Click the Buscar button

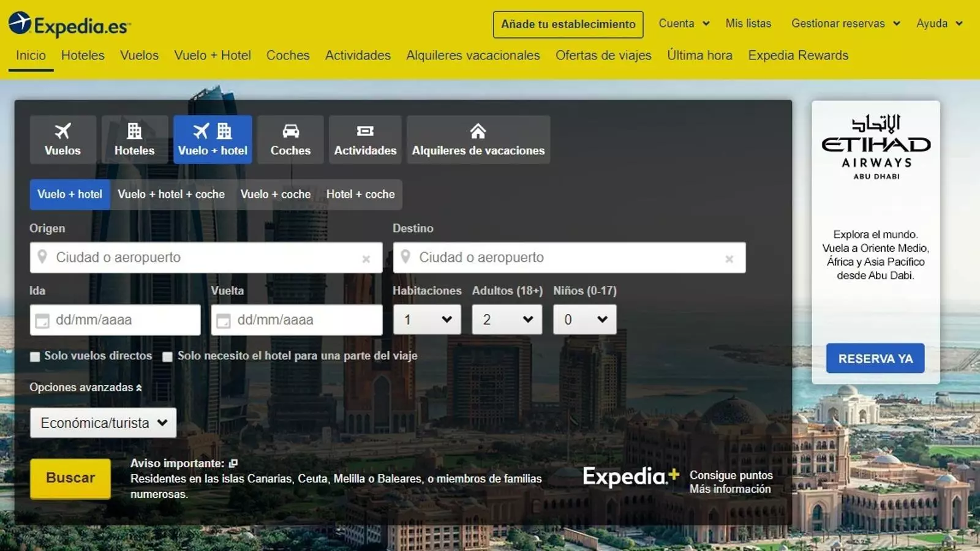pyautogui.click(x=70, y=478)
